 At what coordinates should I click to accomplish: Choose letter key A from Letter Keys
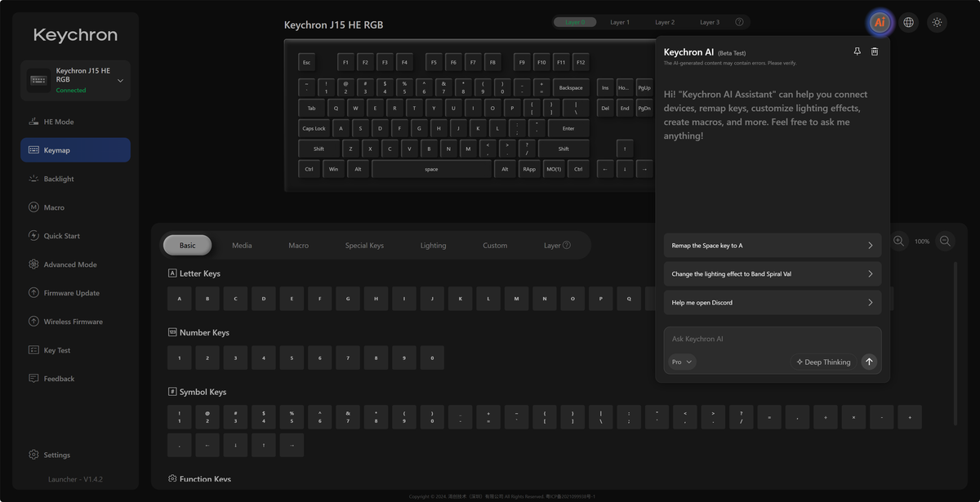[x=179, y=299]
